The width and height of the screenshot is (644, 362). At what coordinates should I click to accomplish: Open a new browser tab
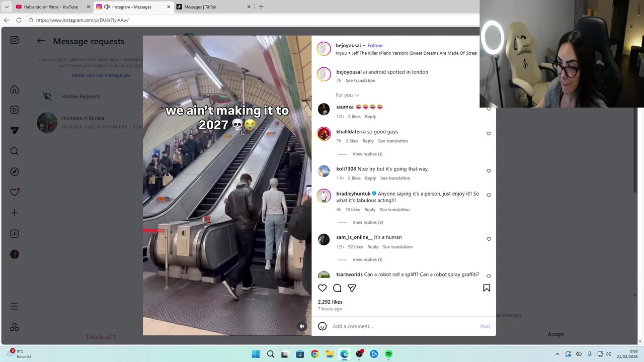(261, 7)
